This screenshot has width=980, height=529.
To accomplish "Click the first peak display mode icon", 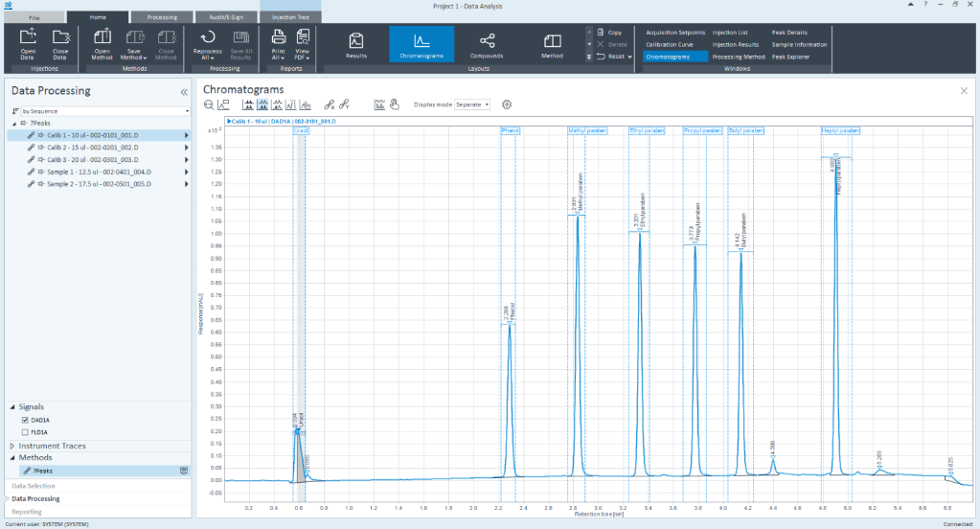I will click(248, 104).
